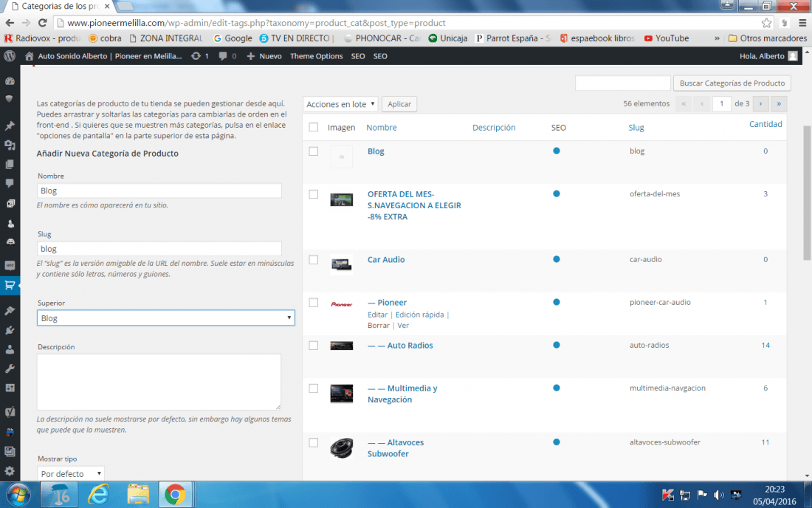Click the category search box
Screen dimensions: 812x508
point(623,83)
